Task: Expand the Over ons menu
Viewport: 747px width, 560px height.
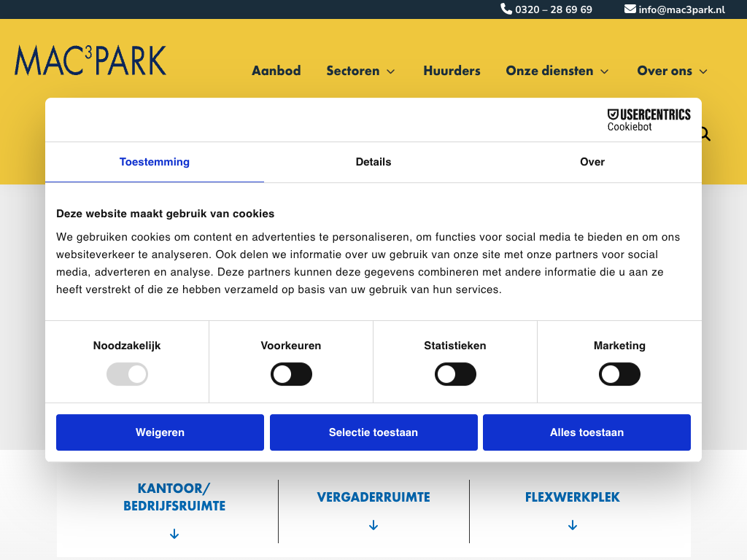Action: 672,71
